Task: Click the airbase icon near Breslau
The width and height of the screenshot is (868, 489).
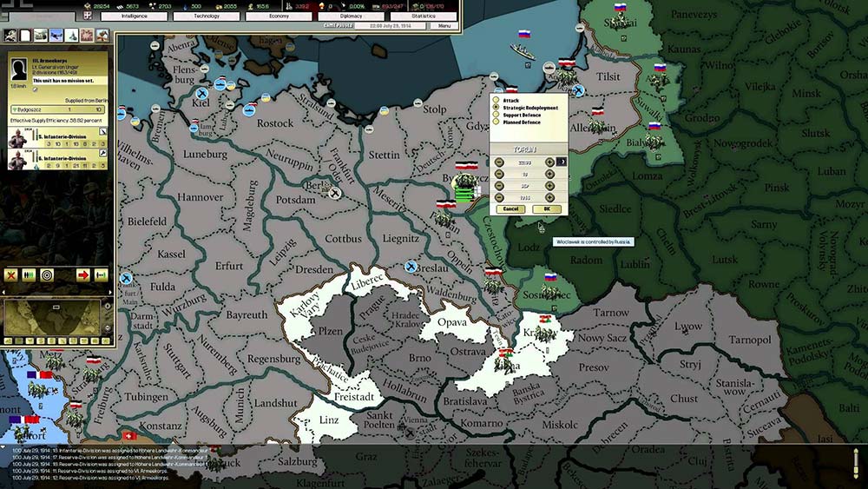Action: pos(411,266)
